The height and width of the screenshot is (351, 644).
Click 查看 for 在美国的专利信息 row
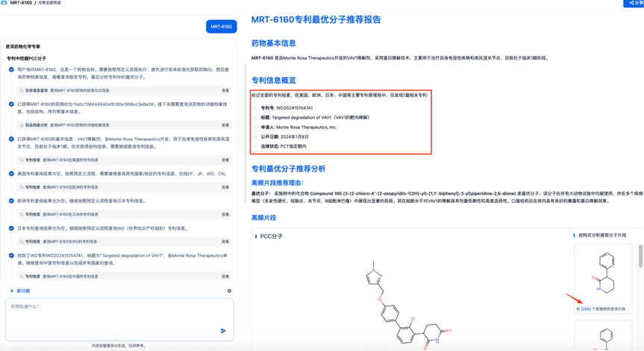point(225,160)
